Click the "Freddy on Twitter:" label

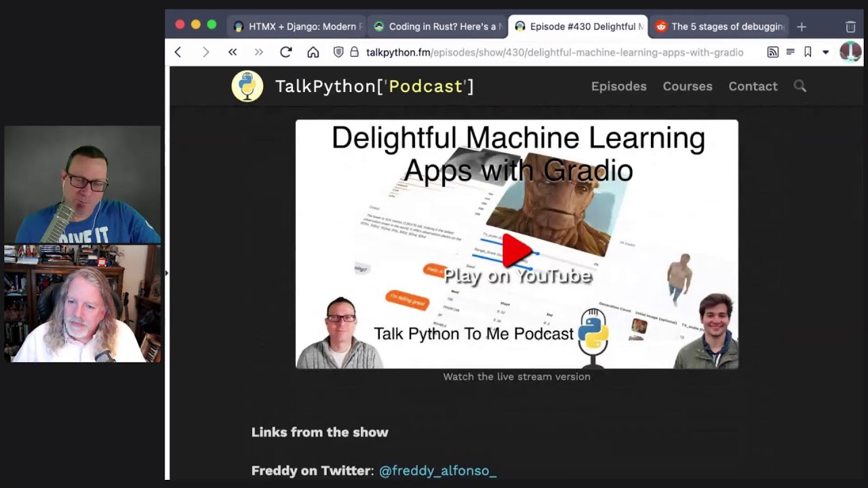313,470
